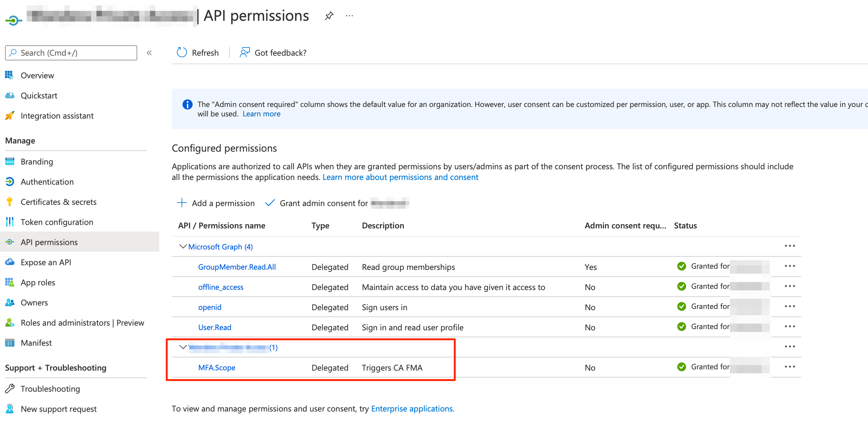Open the Integration assistant

[x=57, y=115]
